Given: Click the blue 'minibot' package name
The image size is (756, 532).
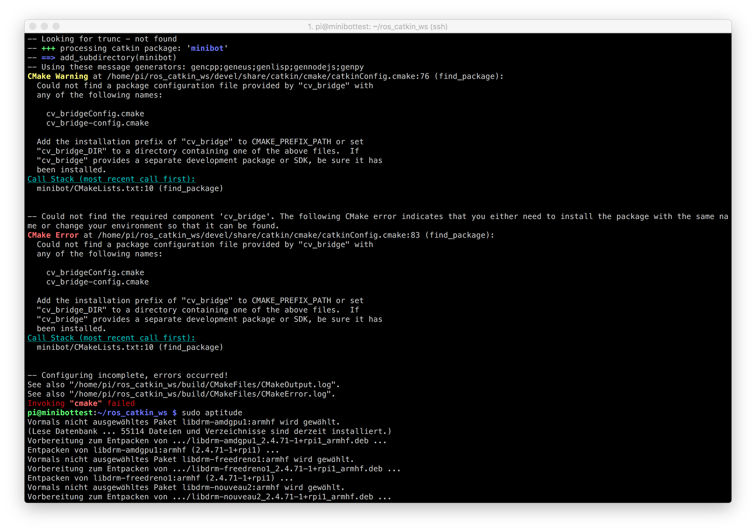Looking at the screenshot, I should [x=207, y=48].
